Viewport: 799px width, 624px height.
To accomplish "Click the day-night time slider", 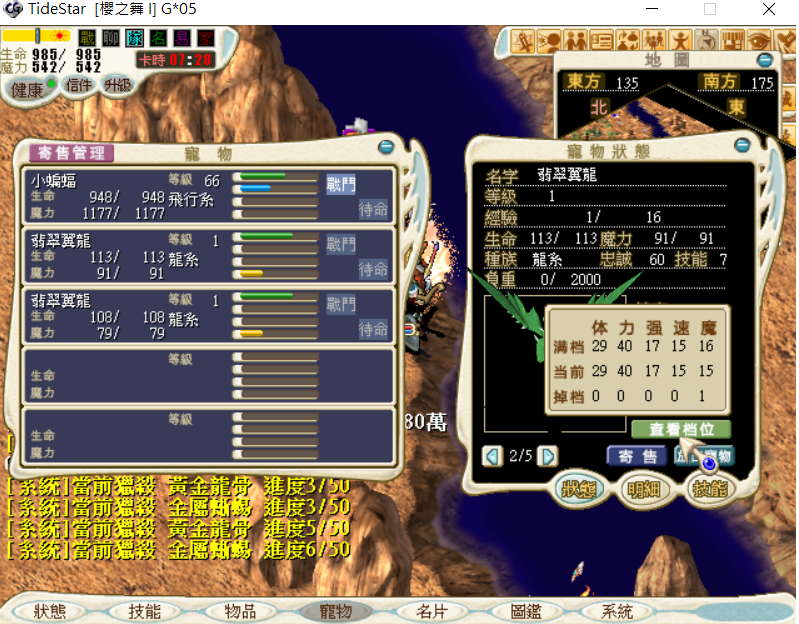I will [x=37, y=36].
